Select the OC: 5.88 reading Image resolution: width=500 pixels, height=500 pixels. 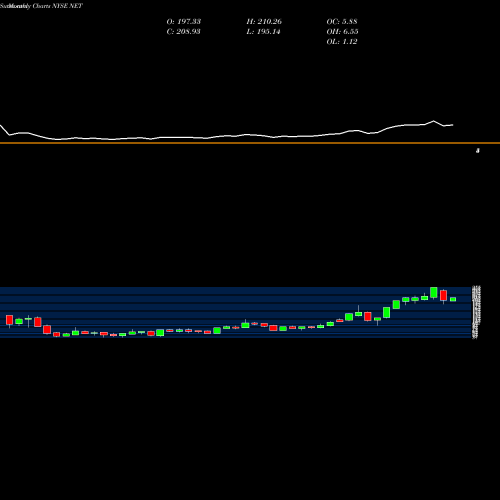point(342,22)
